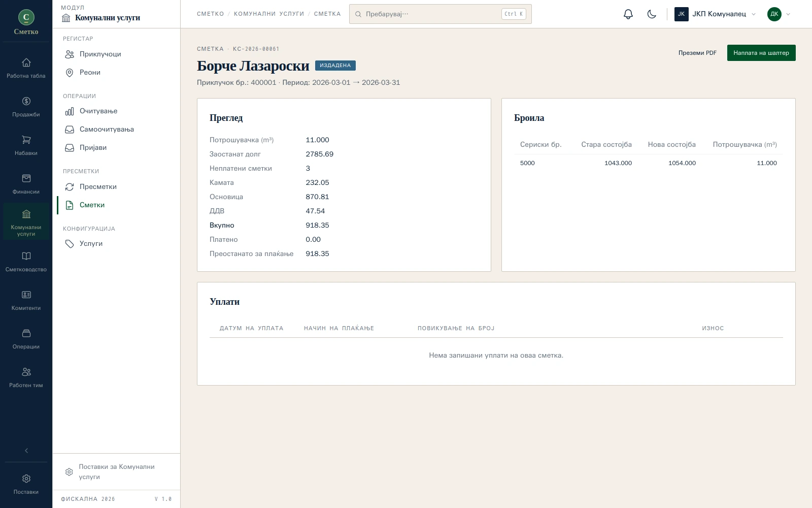Focus the Пребарувај search field
The height and width of the screenshot is (508, 812).
tap(440, 14)
